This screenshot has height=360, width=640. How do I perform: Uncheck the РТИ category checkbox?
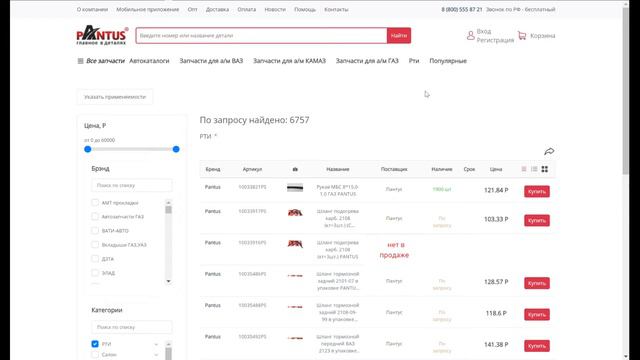(95, 344)
